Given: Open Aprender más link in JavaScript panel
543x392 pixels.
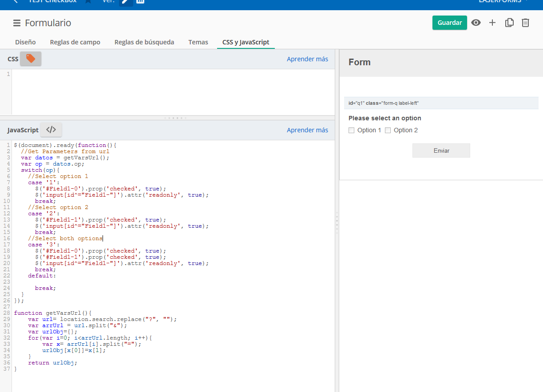Looking at the screenshot, I should point(307,130).
